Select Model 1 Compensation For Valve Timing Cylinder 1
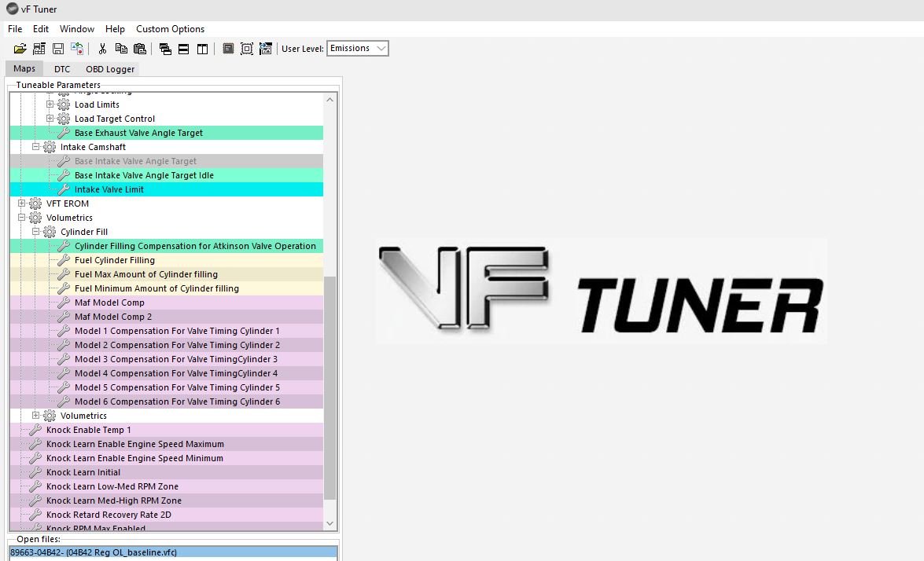The height and width of the screenshot is (561, 924). tap(166, 331)
